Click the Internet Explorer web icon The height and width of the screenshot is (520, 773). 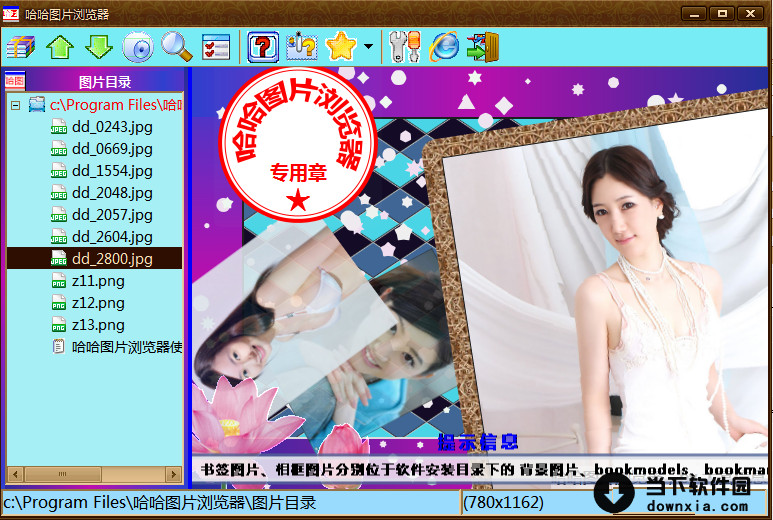tap(443, 47)
